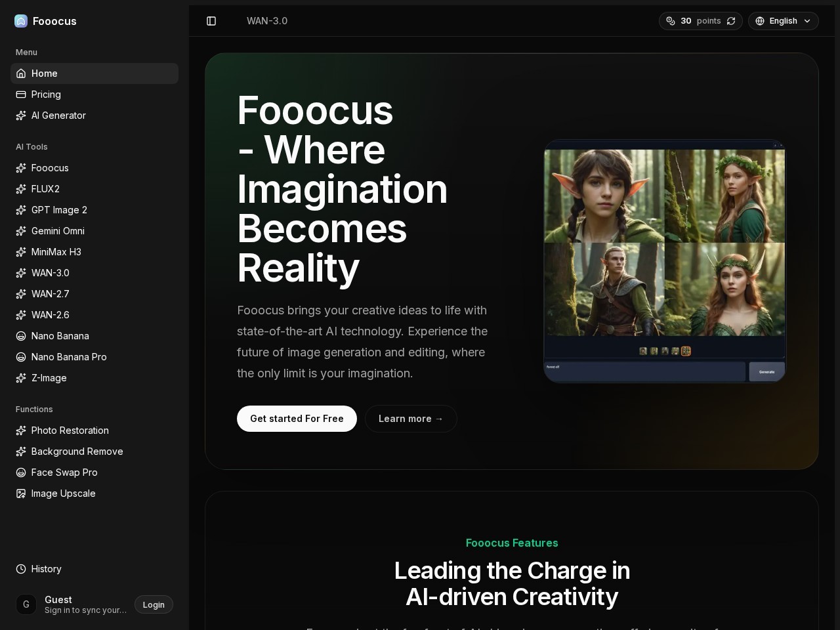Click the points coin icon

[671, 21]
